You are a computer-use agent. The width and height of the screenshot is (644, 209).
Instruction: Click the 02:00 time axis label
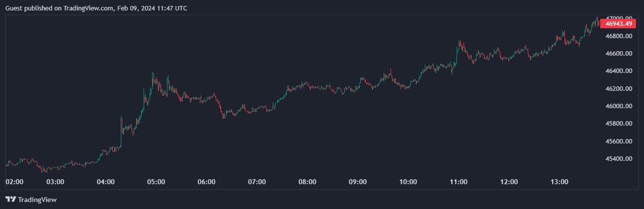(x=14, y=182)
